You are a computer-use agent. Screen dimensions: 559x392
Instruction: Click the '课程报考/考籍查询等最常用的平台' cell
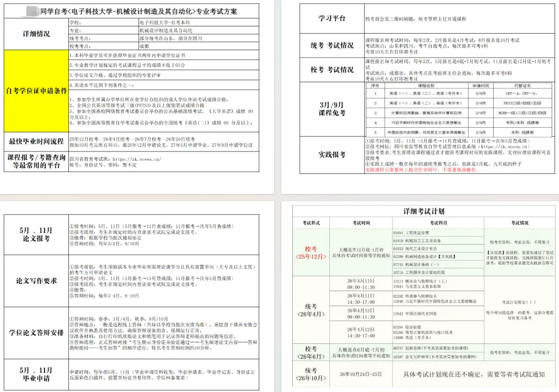pos(36,161)
